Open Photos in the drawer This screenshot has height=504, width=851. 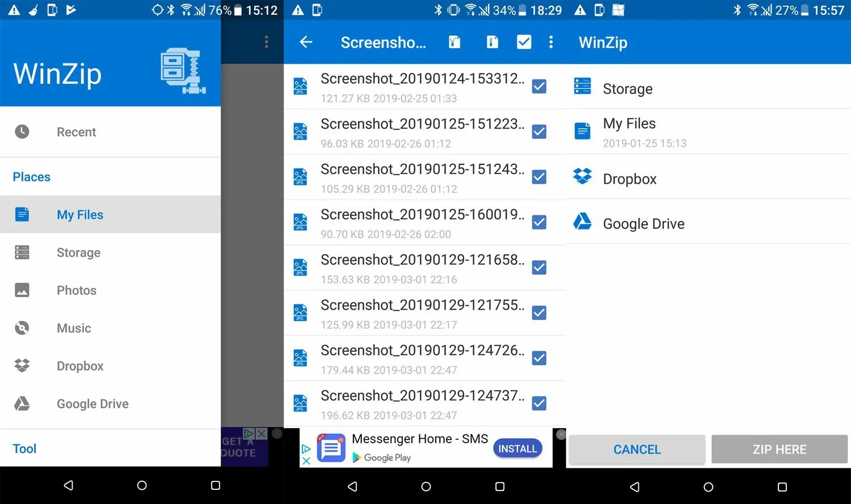[x=110, y=290]
